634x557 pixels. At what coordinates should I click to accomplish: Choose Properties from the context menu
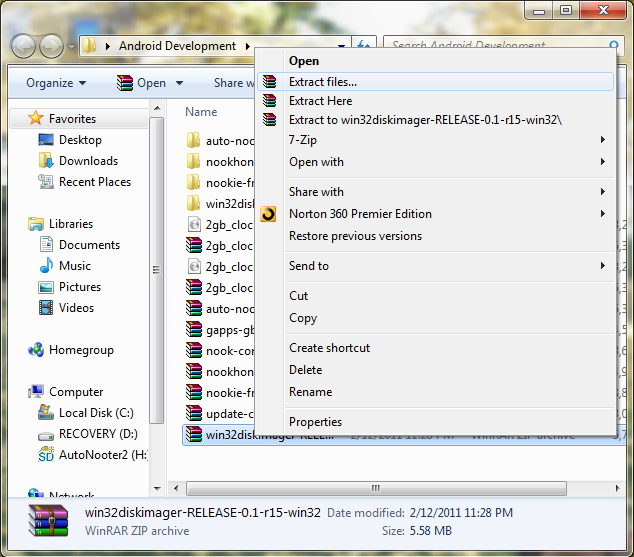point(315,422)
